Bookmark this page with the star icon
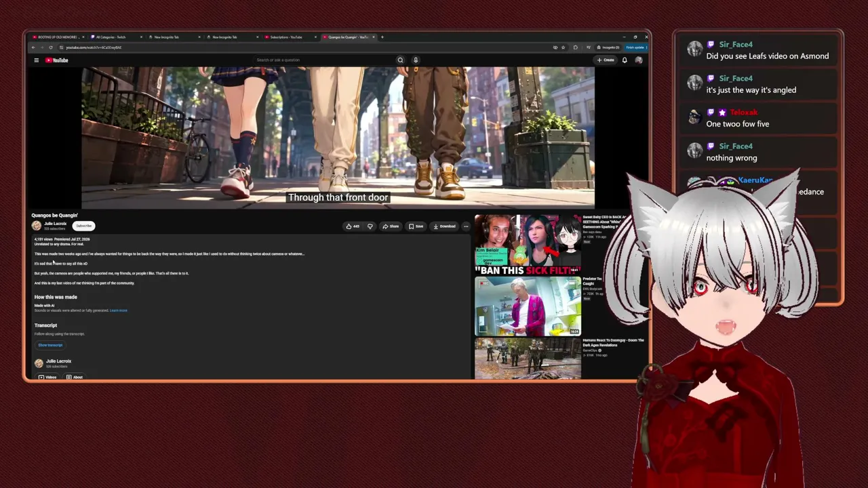The width and height of the screenshot is (868, 488). click(563, 47)
